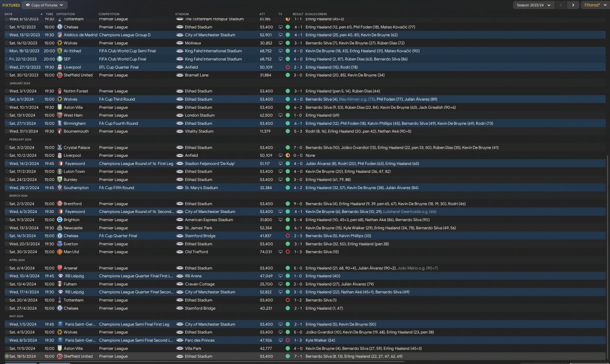Click the Crystal Palace club badge

tap(60, 148)
